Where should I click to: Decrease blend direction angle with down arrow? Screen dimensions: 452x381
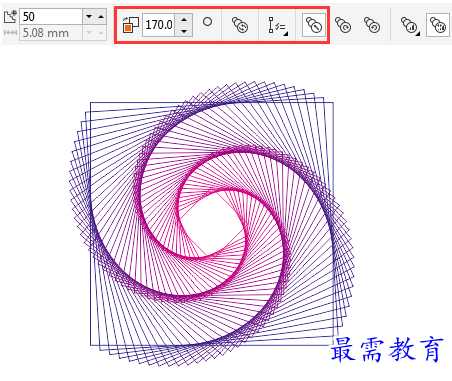click(x=184, y=31)
